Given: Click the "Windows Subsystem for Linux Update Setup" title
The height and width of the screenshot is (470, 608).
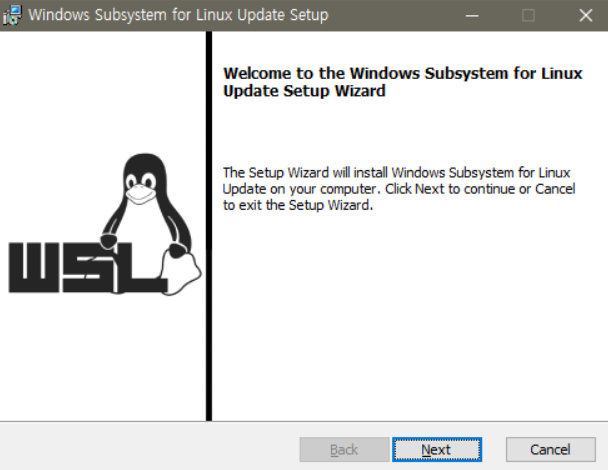Looking at the screenshot, I should [178, 15].
